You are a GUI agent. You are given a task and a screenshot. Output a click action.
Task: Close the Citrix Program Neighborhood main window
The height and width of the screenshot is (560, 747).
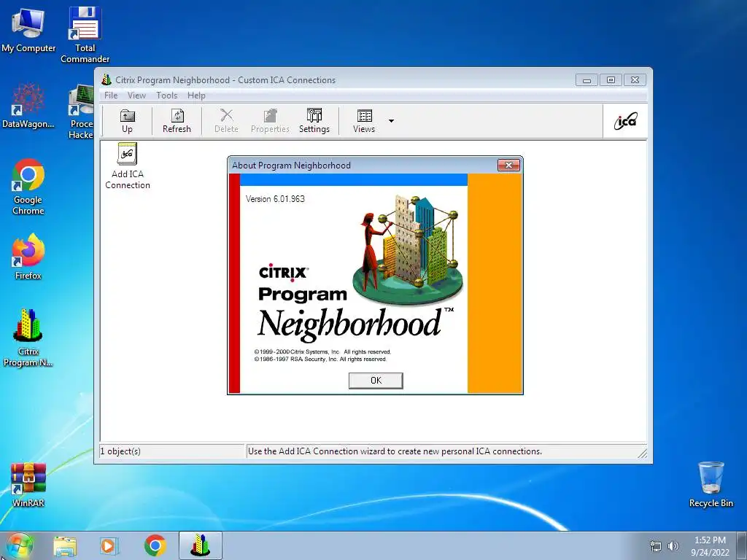[x=635, y=80]
